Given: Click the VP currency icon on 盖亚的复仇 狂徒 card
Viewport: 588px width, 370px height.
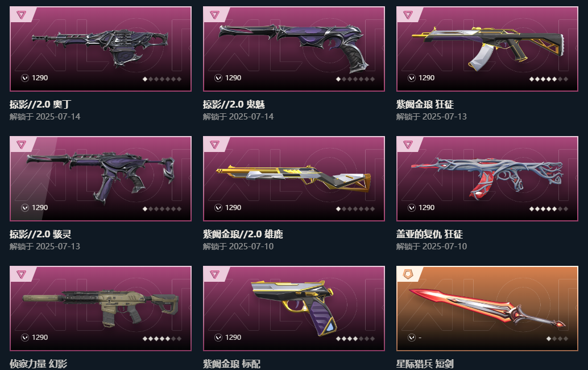Looking at the screenshot, I should pos(412,208).
